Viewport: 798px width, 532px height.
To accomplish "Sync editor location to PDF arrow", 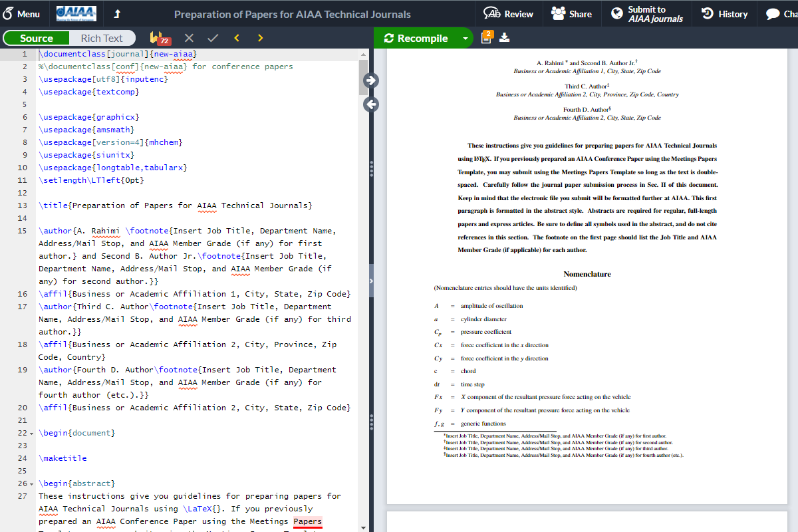I will [371, 80].
